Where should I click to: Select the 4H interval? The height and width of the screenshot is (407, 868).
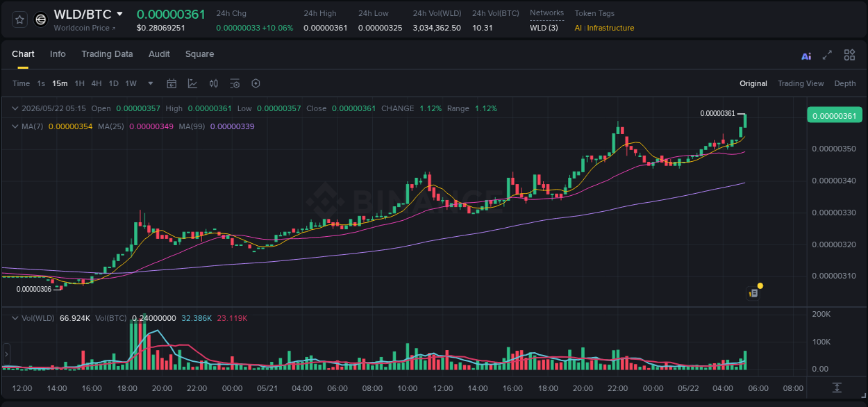pyautogui.click(x=96, y=83)
